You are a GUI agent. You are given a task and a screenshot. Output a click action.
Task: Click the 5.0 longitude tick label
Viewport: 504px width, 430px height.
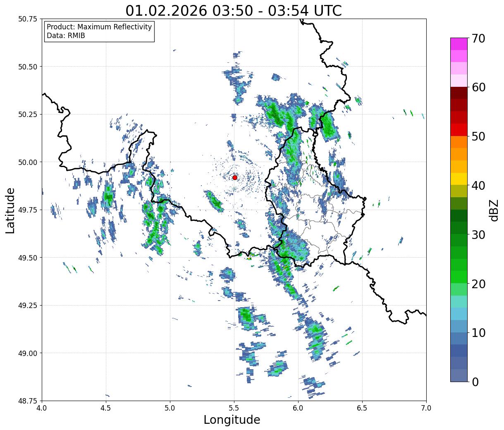[170, 408]
